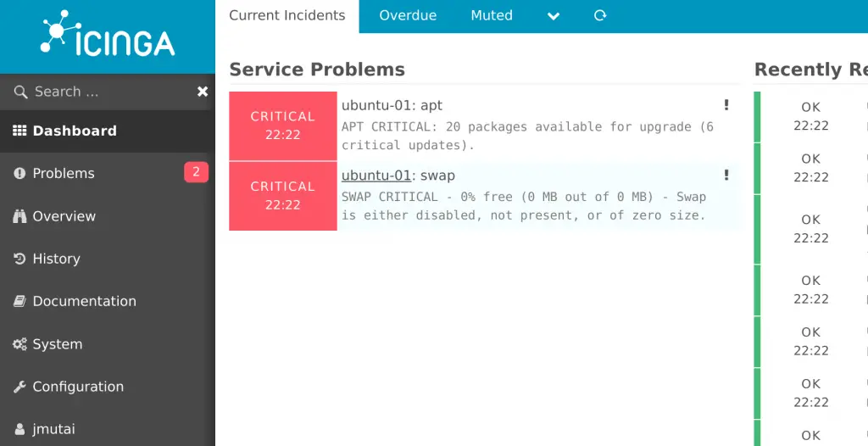The height and width of the screenshot is (446, 868).
Task: Click the Dashboard grid icon
Action: pyautogui.click(x=19, y=131)
